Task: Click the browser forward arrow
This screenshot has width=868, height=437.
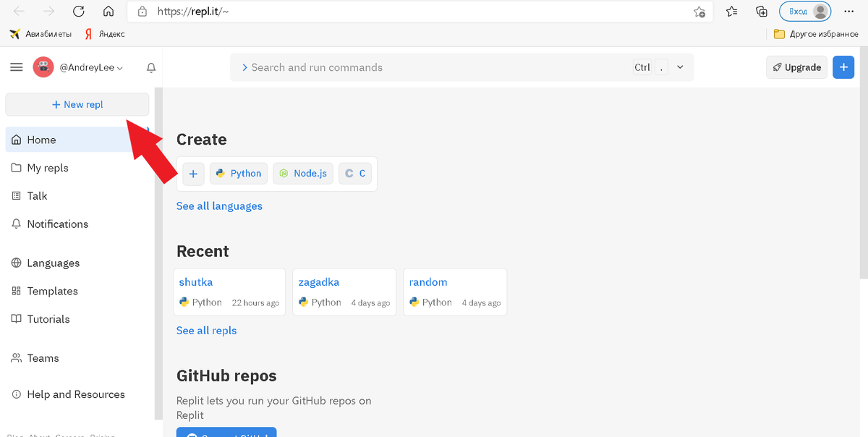Action: coord(49,12)
